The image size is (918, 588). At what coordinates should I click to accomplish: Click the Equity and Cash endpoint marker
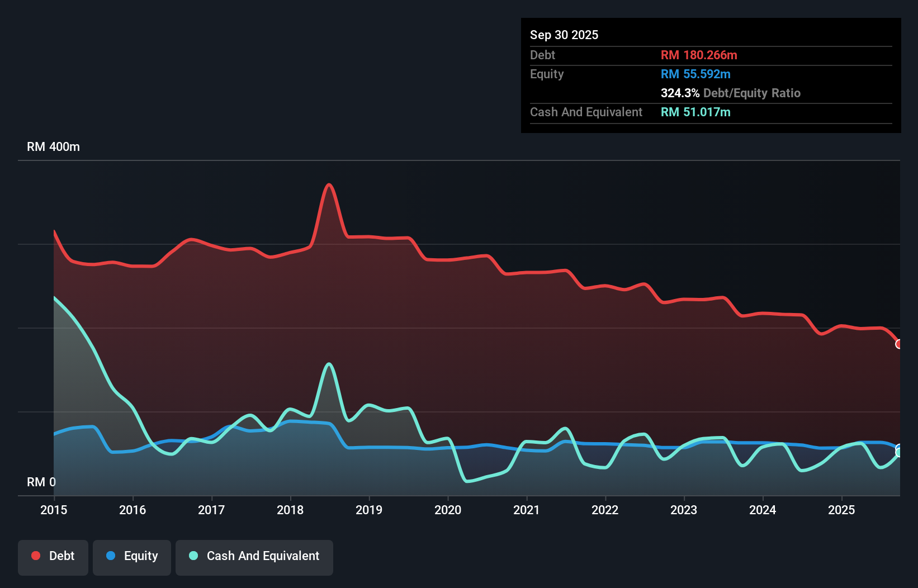(899, 451)
